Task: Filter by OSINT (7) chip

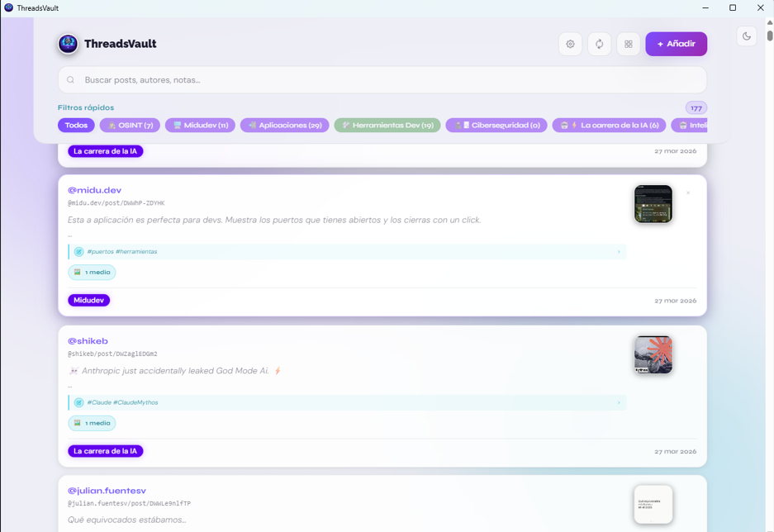Action: [131, 126]
